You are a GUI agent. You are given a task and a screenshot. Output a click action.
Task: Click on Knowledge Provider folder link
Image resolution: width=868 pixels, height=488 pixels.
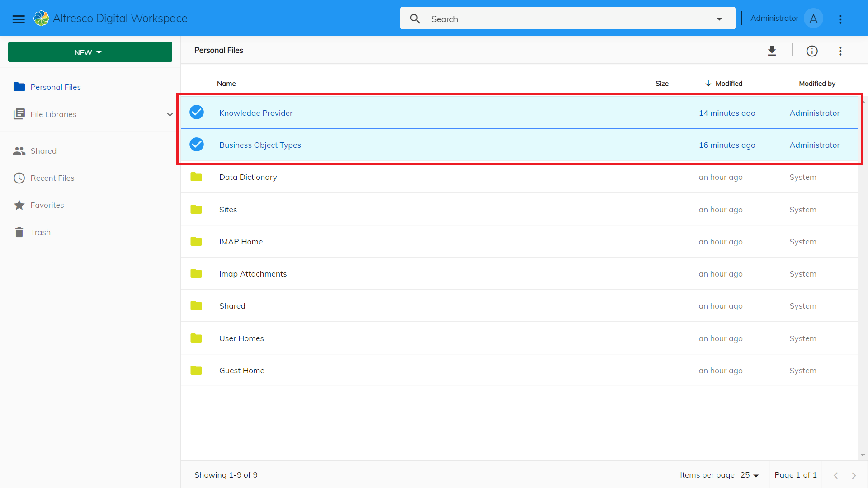(256, 113)
